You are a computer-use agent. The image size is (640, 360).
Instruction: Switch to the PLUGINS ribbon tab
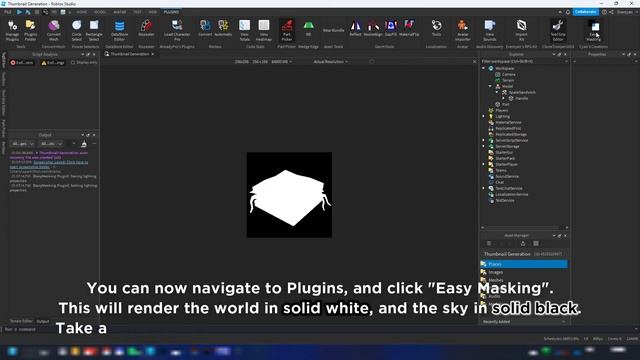pos(171,12)
